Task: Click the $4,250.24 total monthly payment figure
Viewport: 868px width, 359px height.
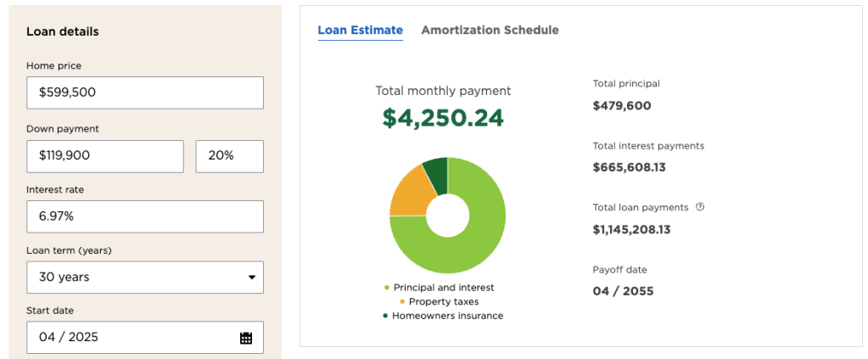Action: click(443, 117)
